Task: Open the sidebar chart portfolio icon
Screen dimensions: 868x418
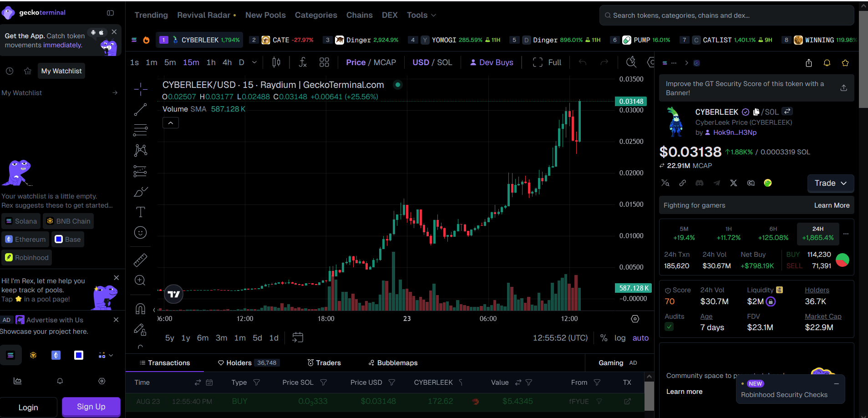Action: pyautogui.click(x=18, y=381)
